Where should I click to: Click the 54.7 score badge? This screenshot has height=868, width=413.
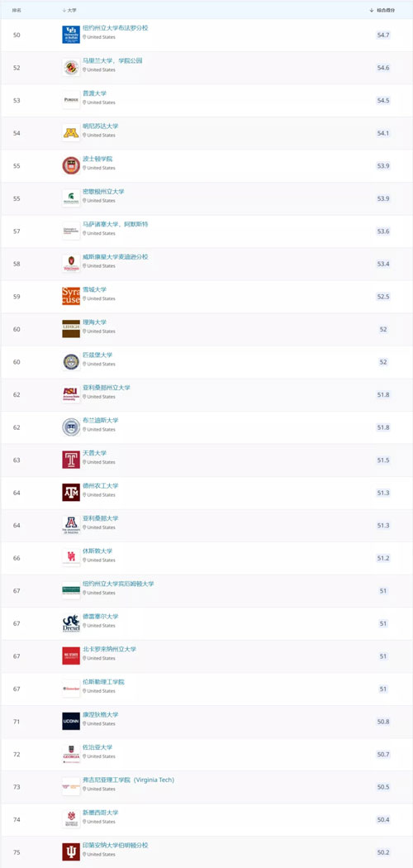(383, 35)
